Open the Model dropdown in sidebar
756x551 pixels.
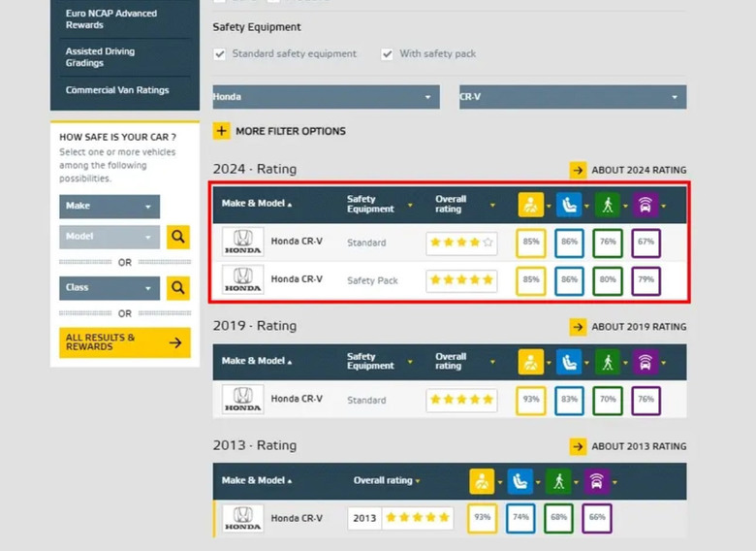click(110, 237)
